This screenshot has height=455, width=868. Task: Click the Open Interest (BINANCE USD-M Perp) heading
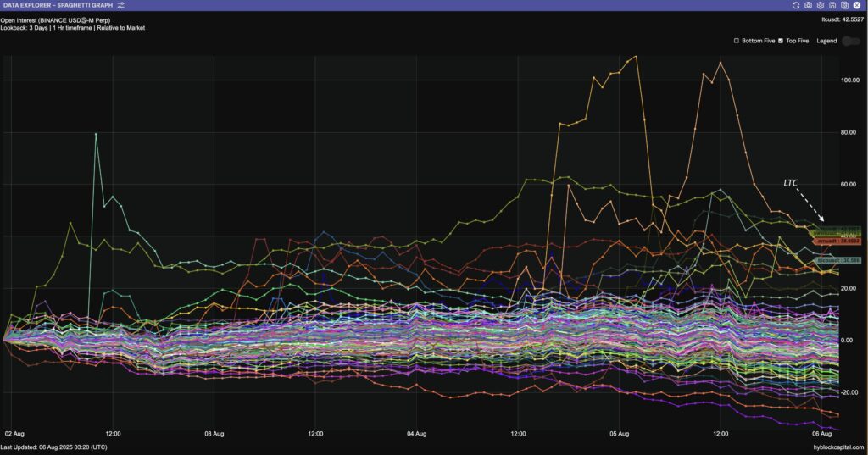55,20
